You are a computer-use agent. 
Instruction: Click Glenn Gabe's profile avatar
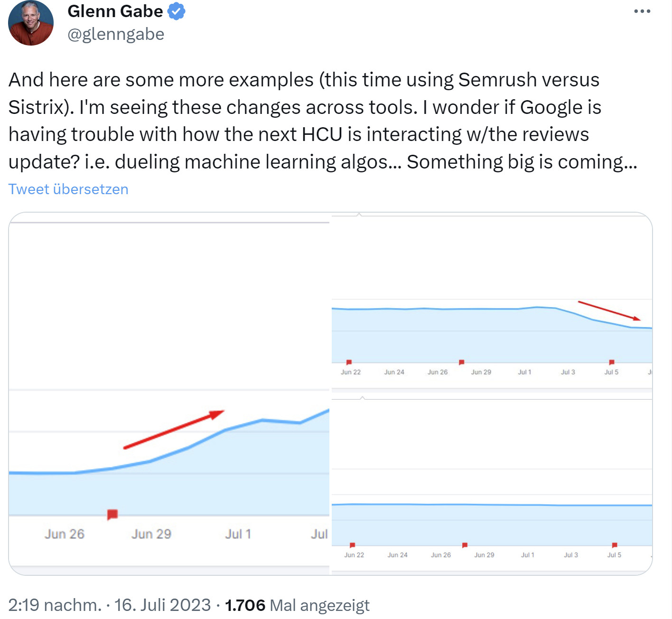tap(30, 24)
